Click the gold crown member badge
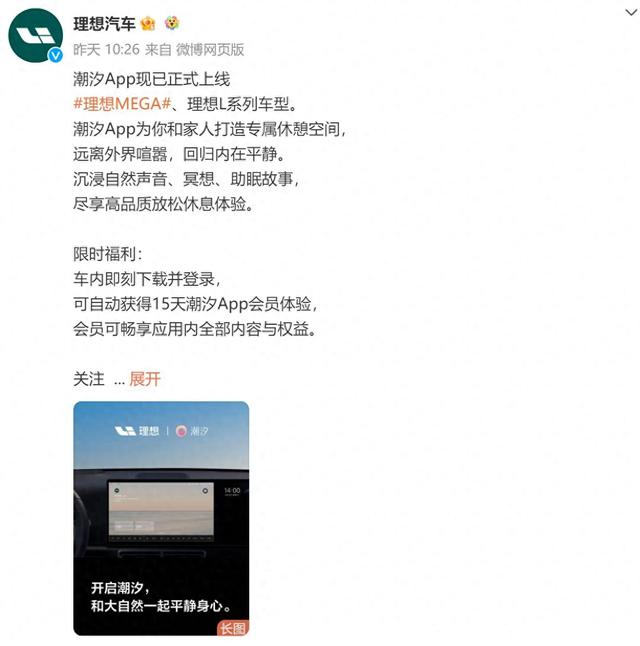This screenshot has height=646, width=640. point(148,23)
